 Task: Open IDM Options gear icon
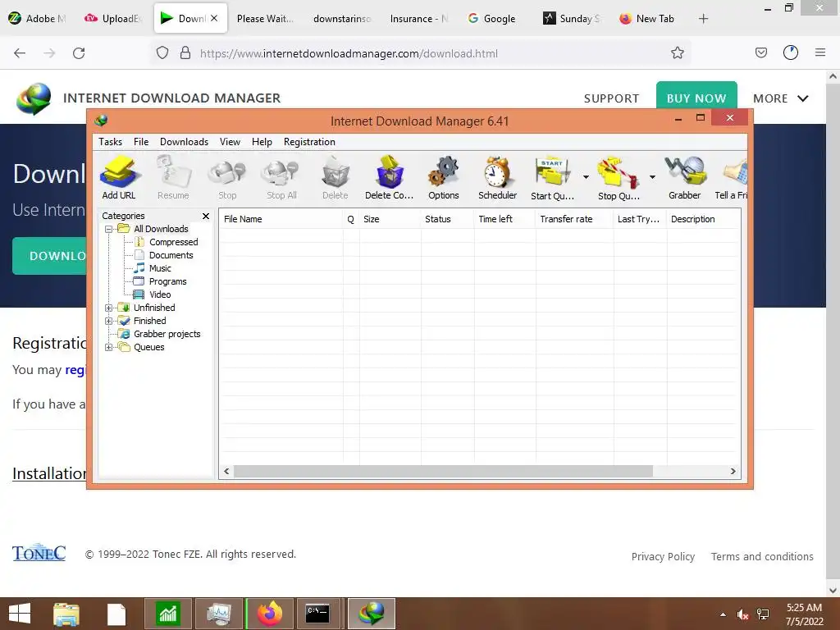pyautogui.click(x=444, y=177)
